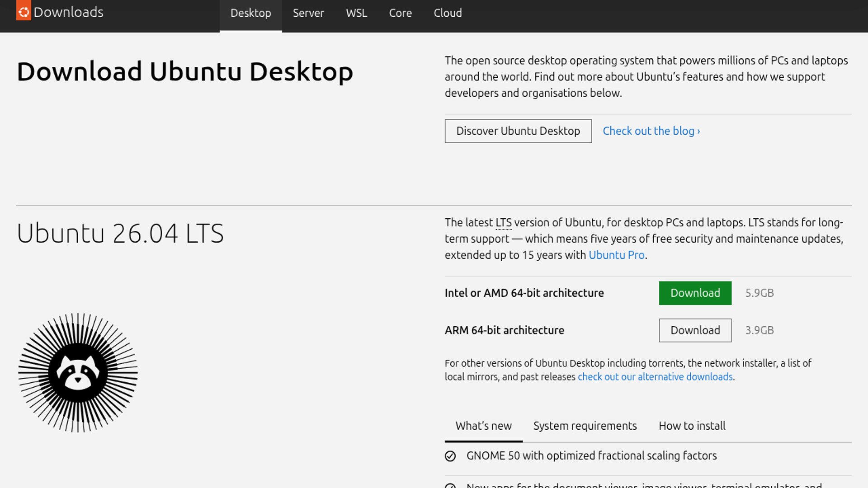Switch to System requirements tab

[585, 426]
